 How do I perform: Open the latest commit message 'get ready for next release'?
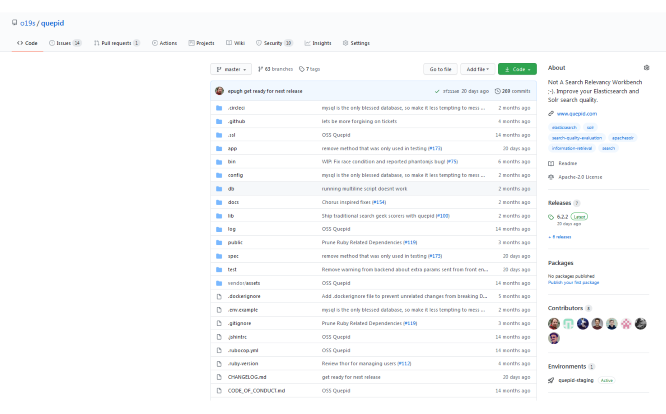(273, 91)
